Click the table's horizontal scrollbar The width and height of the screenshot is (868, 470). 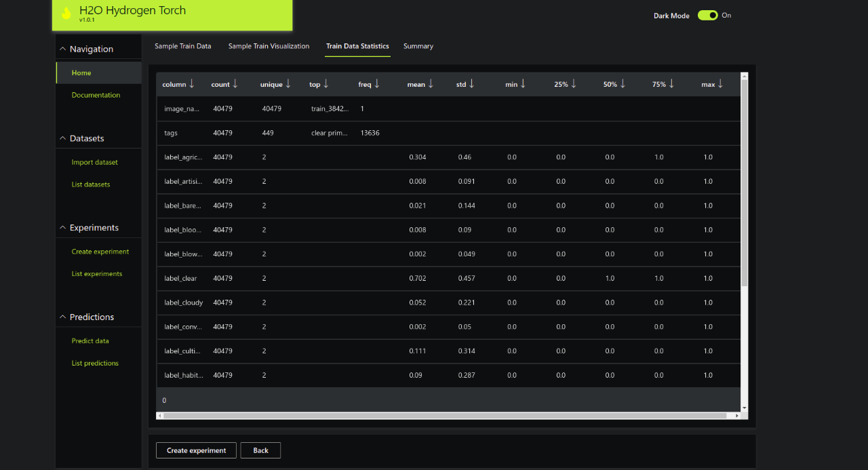(448, 416)
